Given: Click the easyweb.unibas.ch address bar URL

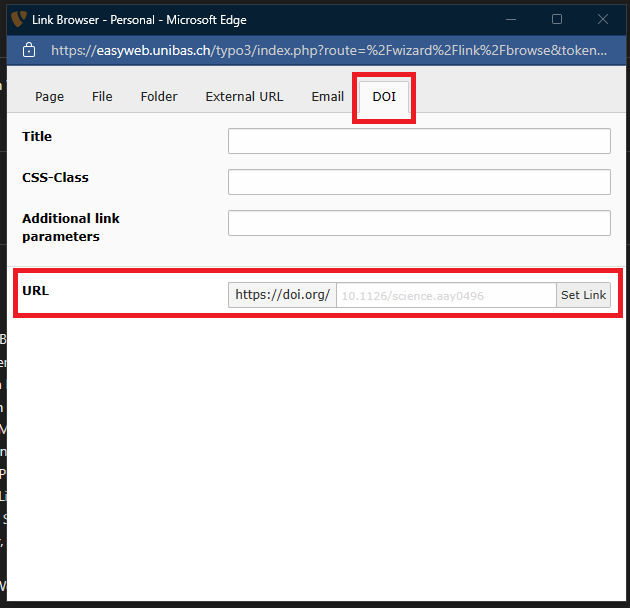Looking at the screenshot, I should click(328, 50).
